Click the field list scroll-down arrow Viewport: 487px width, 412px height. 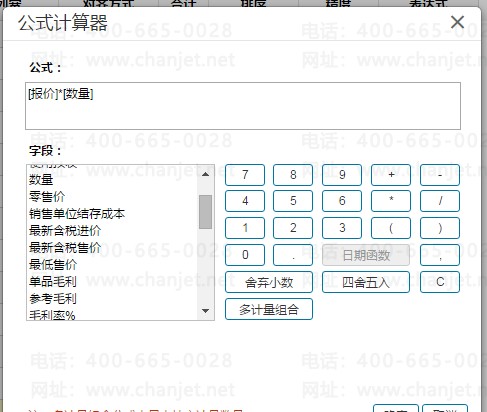(206, 311)
